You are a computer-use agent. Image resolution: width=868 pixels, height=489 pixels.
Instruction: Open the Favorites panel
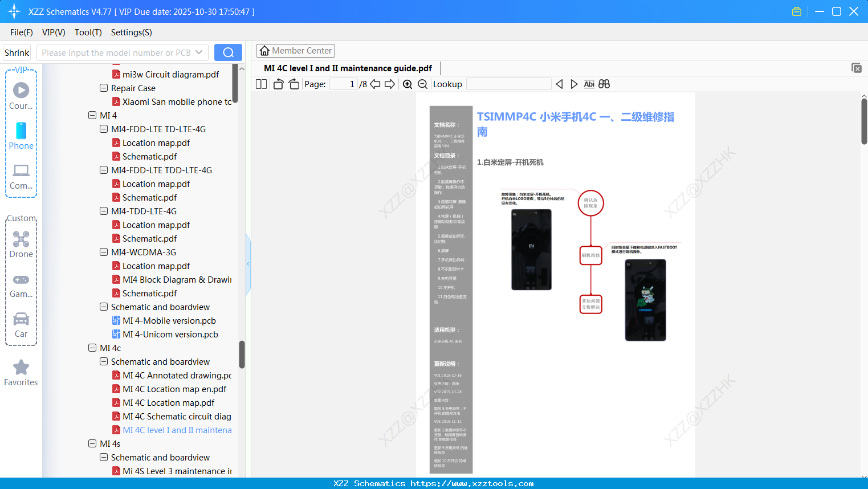coord(21,372)
